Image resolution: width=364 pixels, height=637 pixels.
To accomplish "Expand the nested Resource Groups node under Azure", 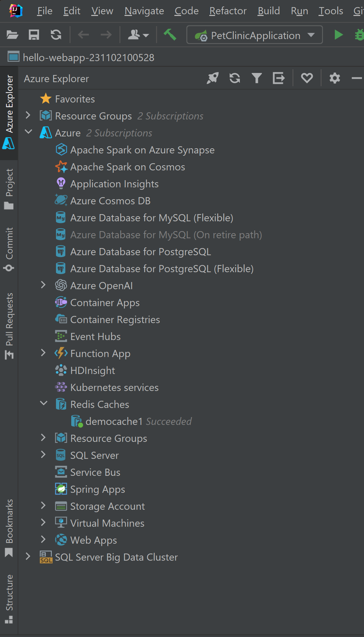I will click(43, 437).
